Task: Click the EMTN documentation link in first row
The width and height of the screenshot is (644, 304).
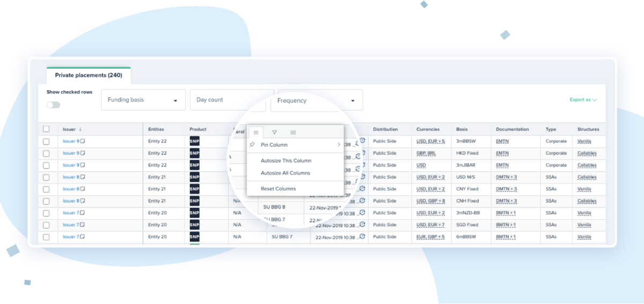Action: (502, 141)
